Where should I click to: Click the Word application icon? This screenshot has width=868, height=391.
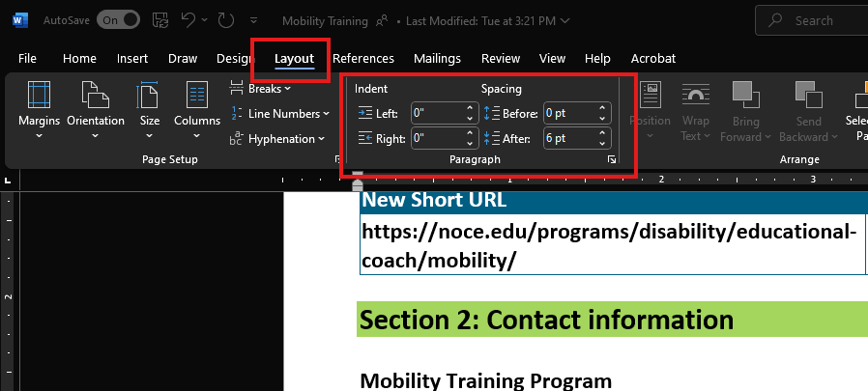tap(20, 20)
